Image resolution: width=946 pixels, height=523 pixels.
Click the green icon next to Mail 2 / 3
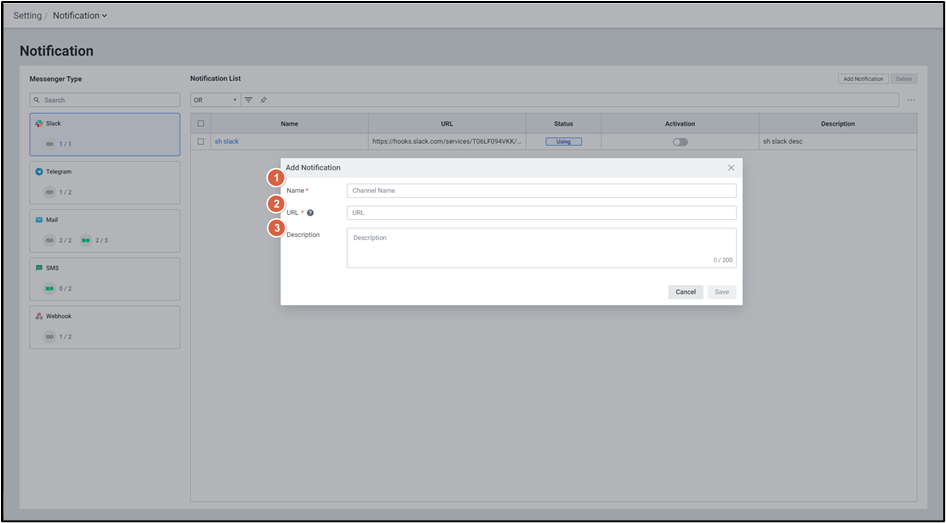[x=86, y=240]
